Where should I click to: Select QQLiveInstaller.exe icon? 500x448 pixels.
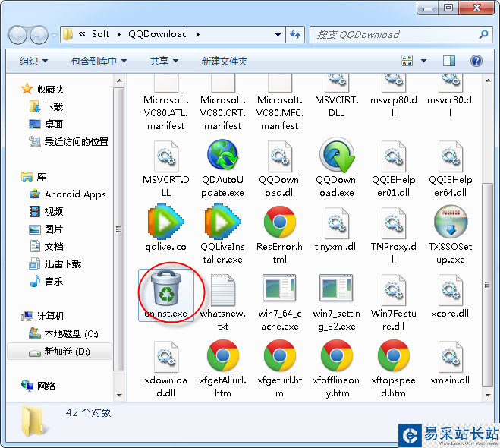coord(222,222)
